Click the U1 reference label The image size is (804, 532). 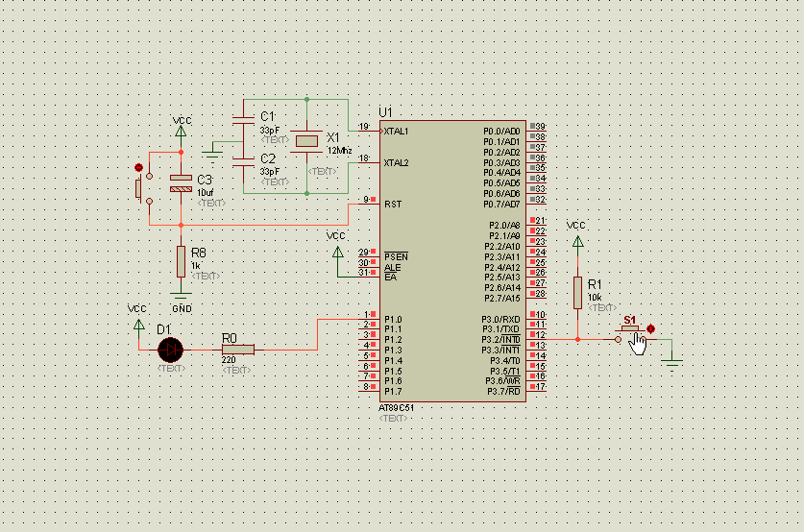click(385, 112)
